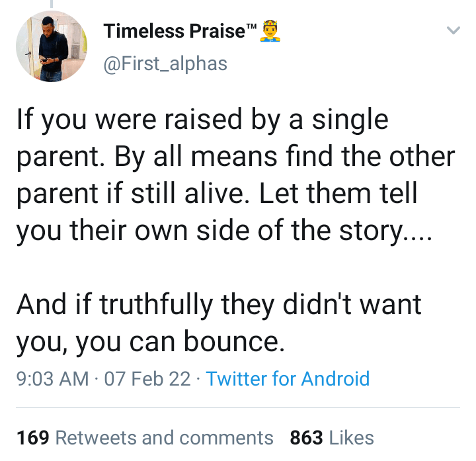476x461 pixels.
Task: Open the Timeless Praise display name
Action: pos(174,31)
